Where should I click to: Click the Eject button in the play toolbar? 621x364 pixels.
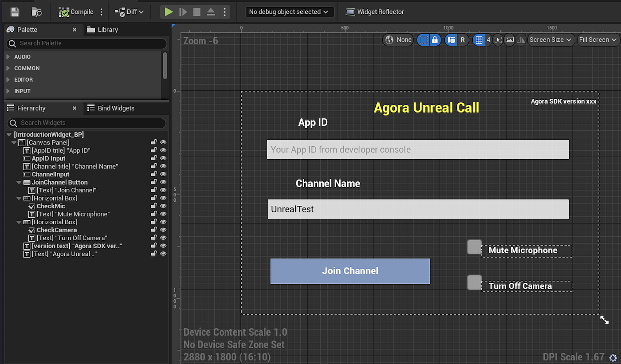point(211,12)
